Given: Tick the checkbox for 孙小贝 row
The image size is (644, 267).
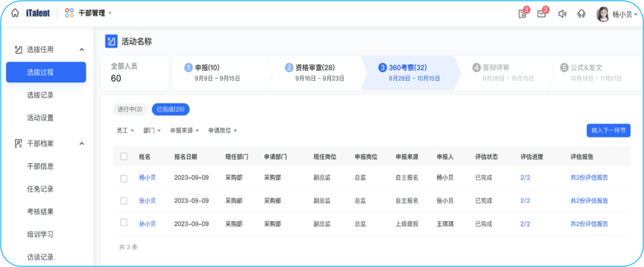Looking at the screenshot, I should click(124, 223).
